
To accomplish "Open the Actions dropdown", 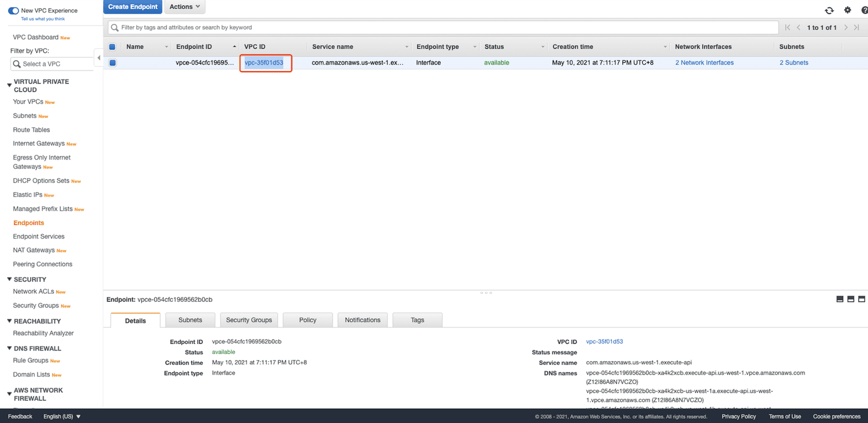I will tap(184, 7).
